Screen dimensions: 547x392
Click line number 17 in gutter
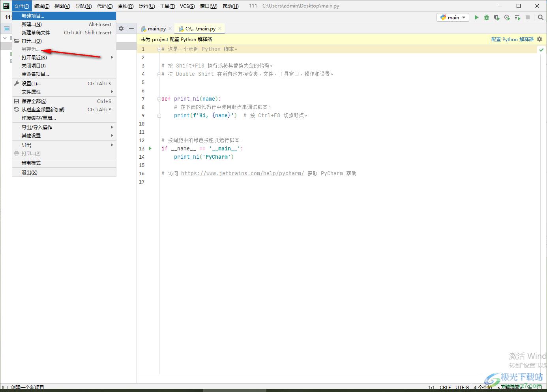142,182
